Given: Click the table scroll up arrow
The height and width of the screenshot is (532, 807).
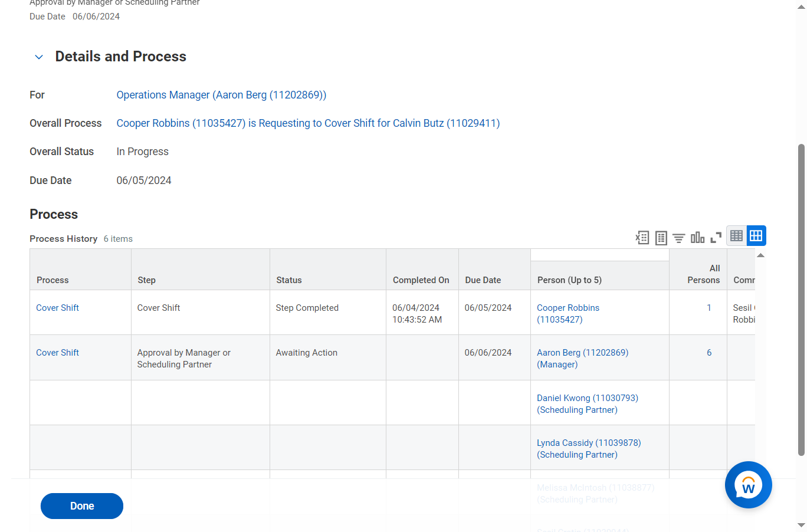Looking at the screenshot, I should 760,255.
